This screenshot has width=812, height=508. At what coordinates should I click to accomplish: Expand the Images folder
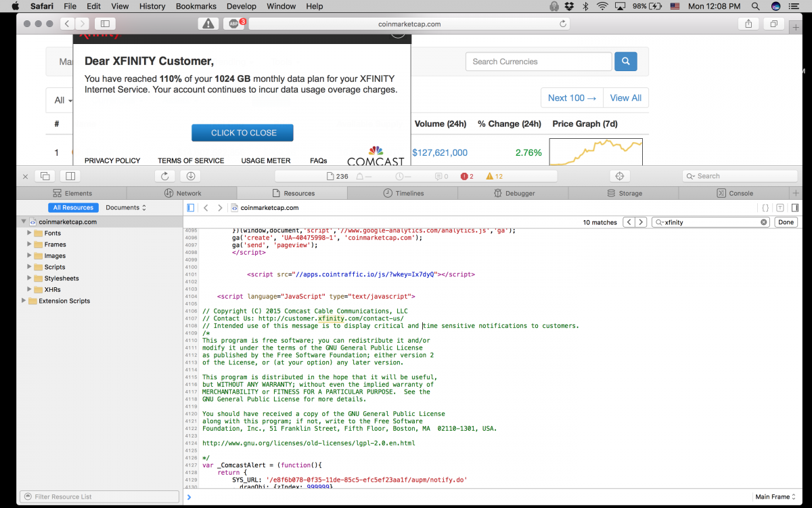coord(29,255)
